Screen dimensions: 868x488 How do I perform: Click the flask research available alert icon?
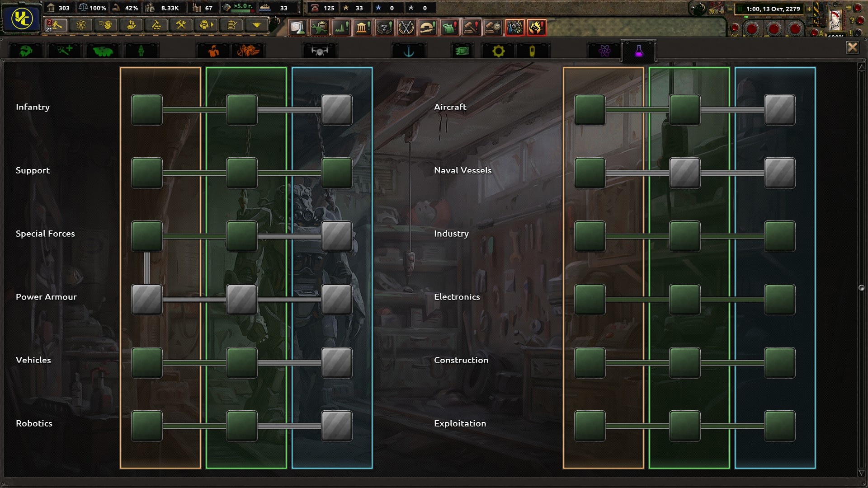tap(297, 28)
